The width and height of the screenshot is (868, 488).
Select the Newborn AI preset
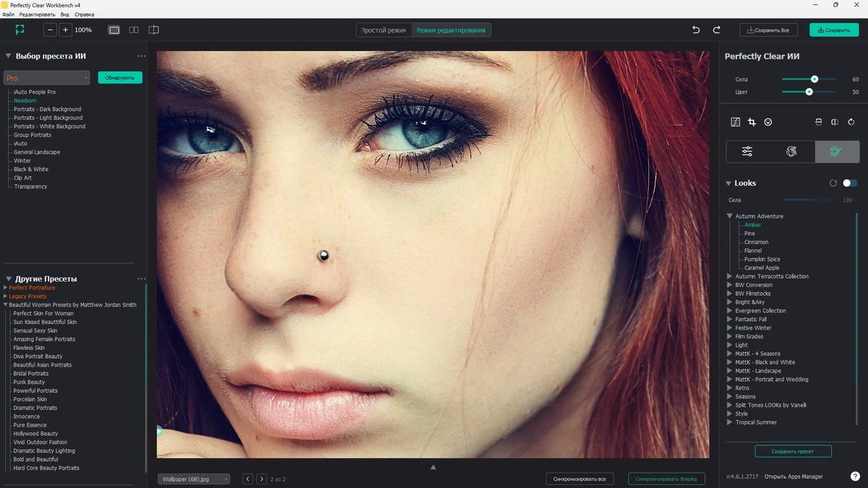tap(25, 100)
